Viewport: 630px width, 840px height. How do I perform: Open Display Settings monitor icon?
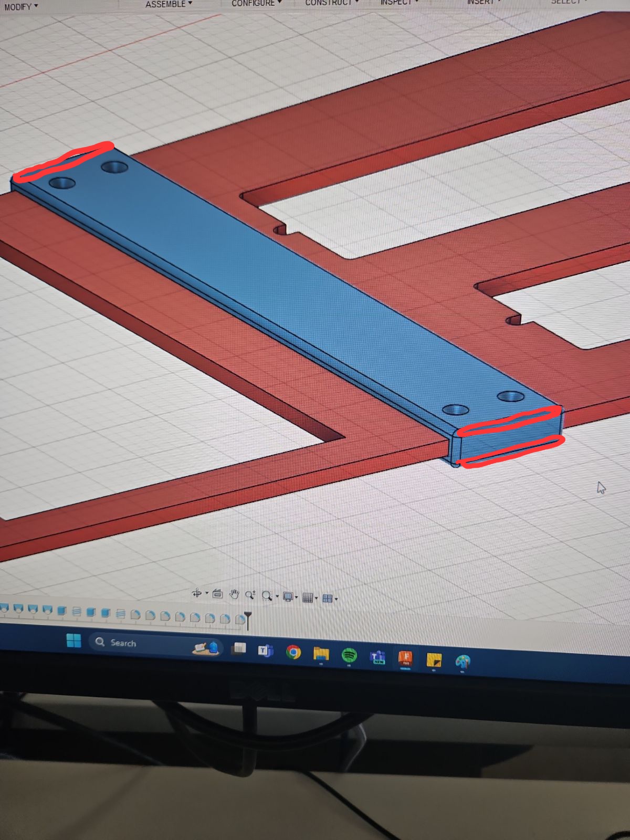(288, 596)
